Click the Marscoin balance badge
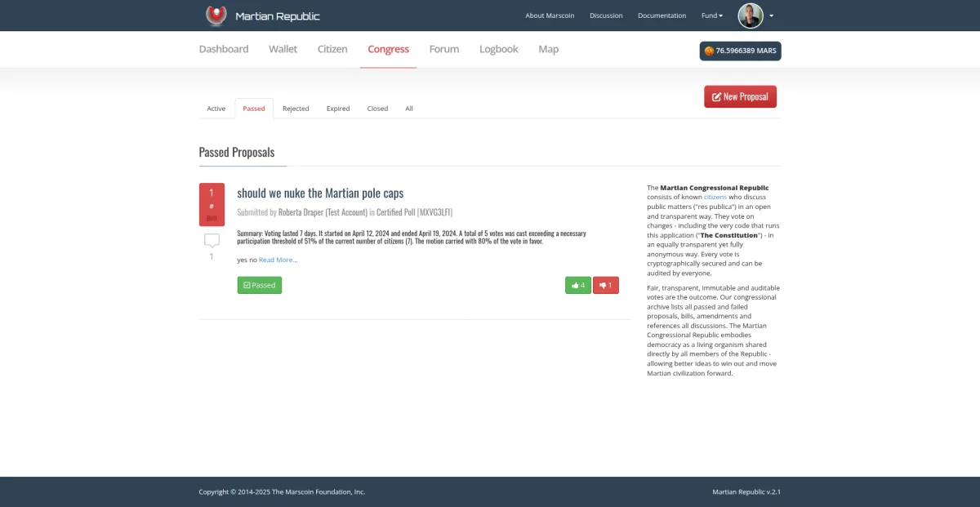The height and width of the screenshot is (507, 980). (740, 51)
